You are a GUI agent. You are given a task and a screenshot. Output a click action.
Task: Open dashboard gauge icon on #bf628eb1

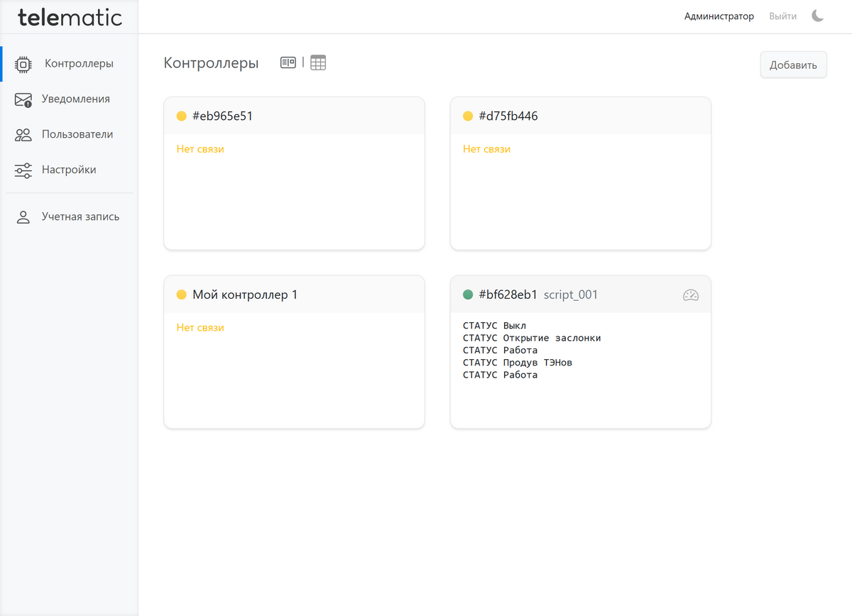tap(690, 295)
